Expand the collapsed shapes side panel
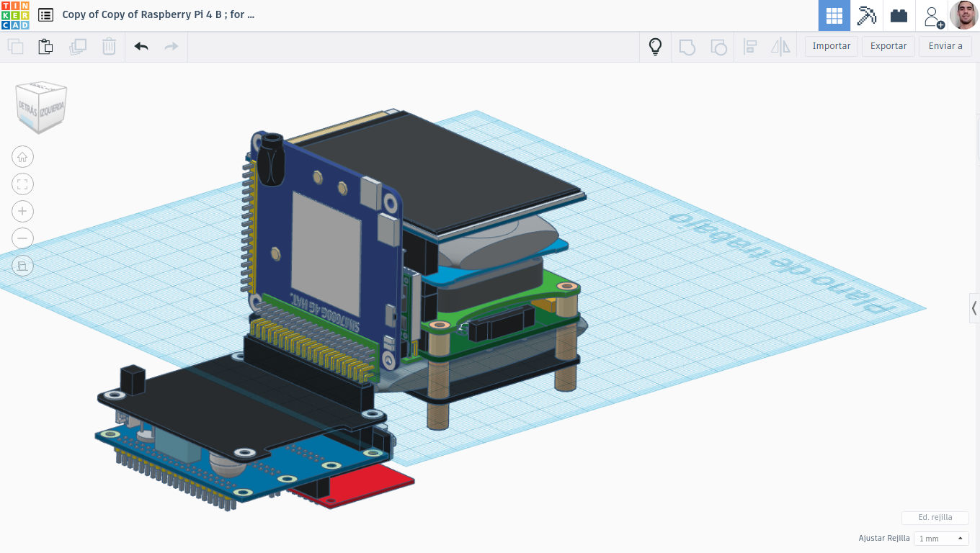980x553 pixels. 974,308
